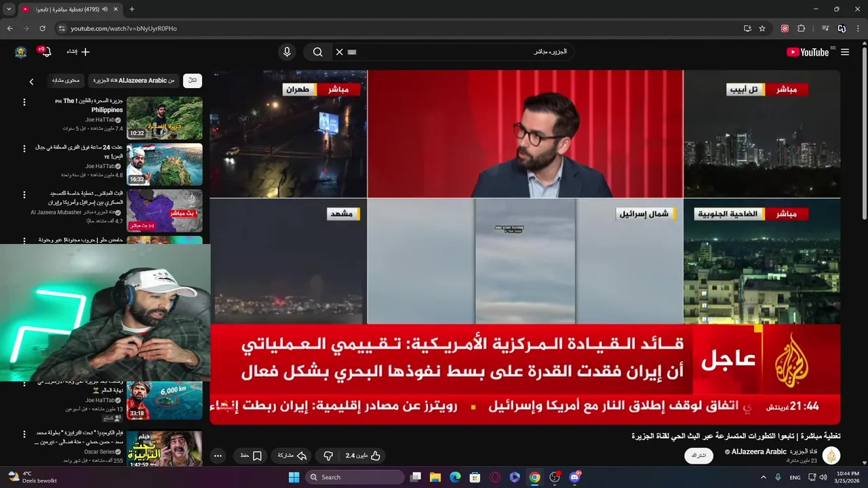Open the Philippines magic island video thumbnail
This screenshot has height=488, width=868.
(x=164, y=118)
